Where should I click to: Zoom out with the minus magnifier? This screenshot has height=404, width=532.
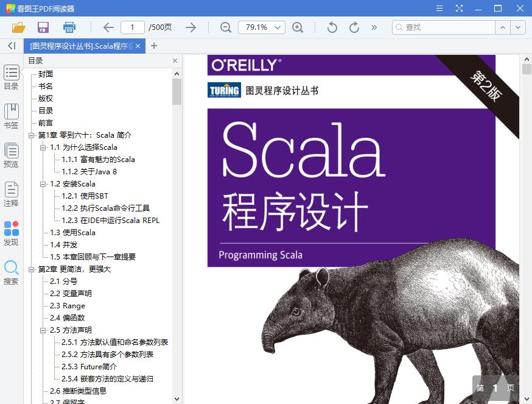click(226, 27)
